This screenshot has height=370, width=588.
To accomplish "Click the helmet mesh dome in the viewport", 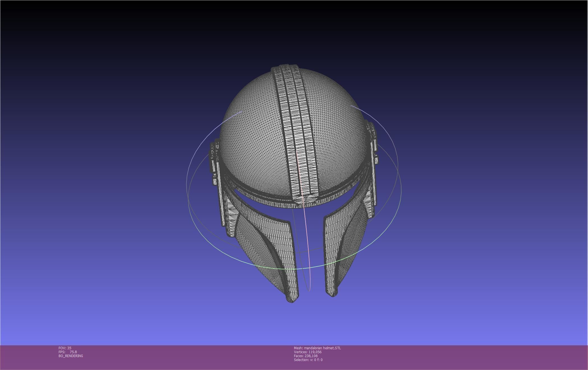I will (294, 135).
